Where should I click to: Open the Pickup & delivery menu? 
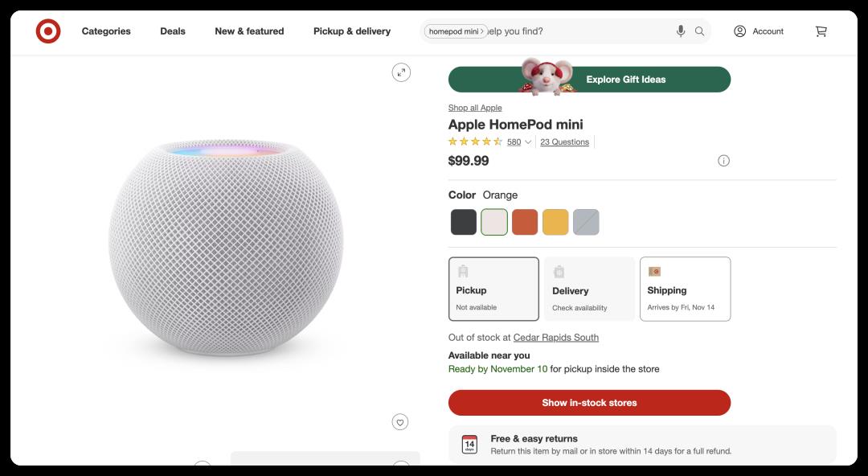click(352, 31)
